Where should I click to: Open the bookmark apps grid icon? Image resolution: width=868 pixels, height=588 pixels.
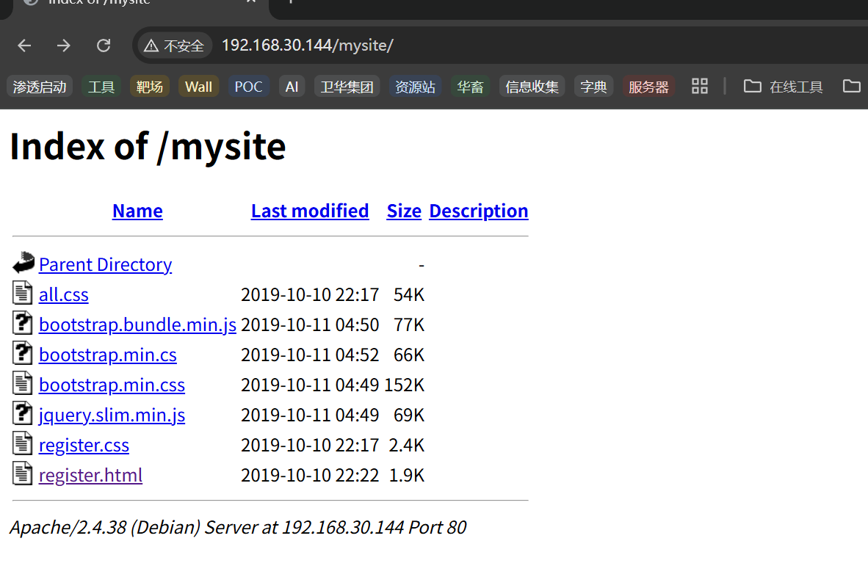click(700, 87)
